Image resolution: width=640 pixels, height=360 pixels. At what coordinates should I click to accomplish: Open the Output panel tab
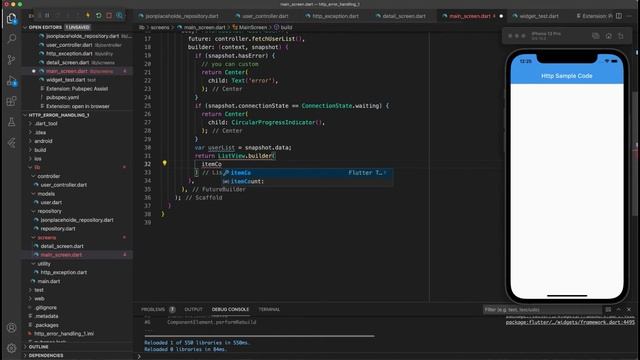(x=193, y=309)
